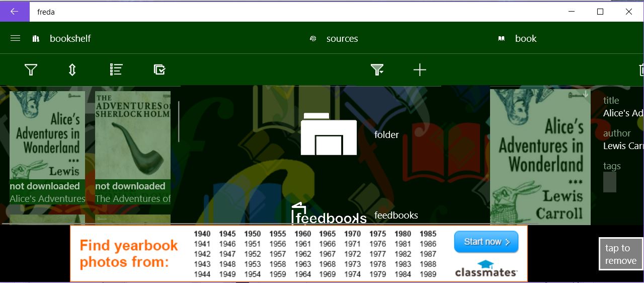
Task: Click the feedbooks source label
Action: pyautogui.click(x=396, y=215)
